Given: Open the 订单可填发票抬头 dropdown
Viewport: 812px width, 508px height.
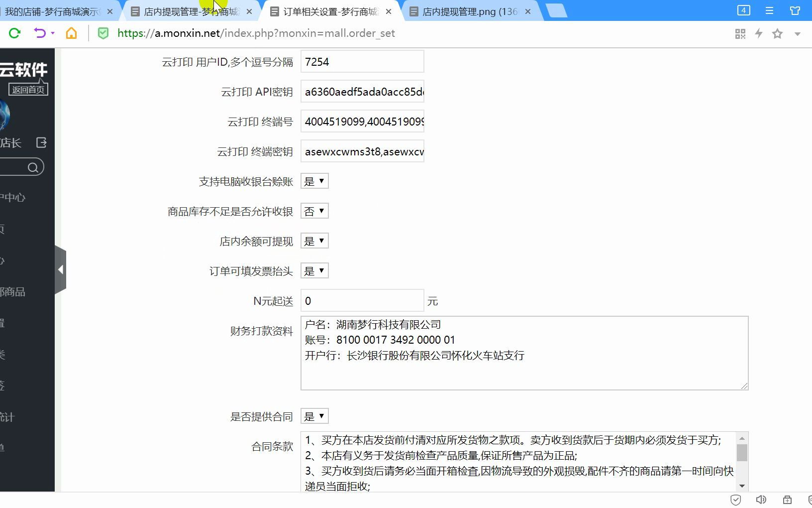Looking at the screenshot, I should [x=314, y=271].
